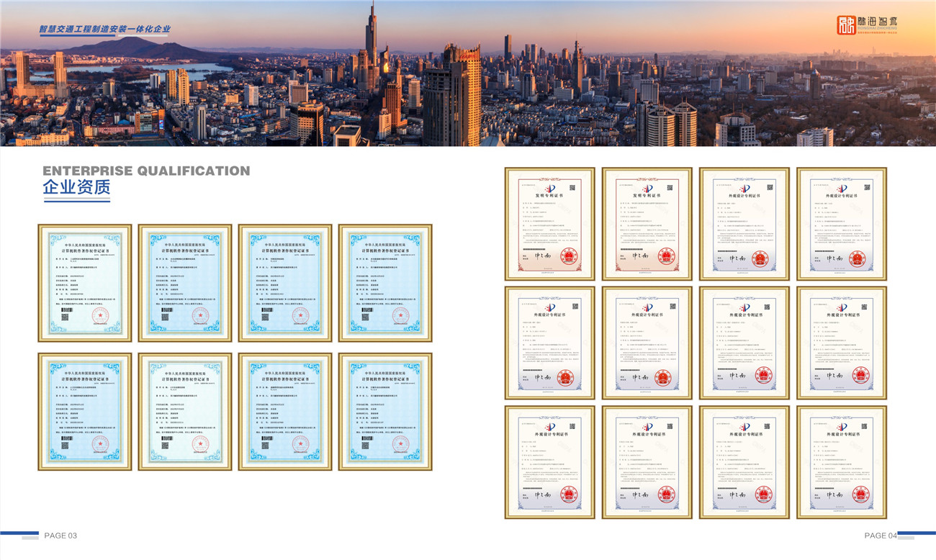
Task: Click the blue P logo atop the first 发明专利证书
Action: [549, 187]
